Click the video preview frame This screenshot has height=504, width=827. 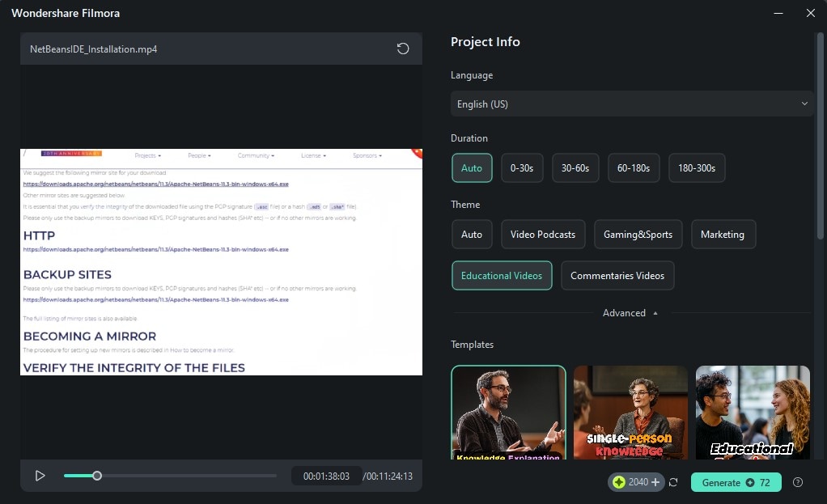click(x=221, y=262)
